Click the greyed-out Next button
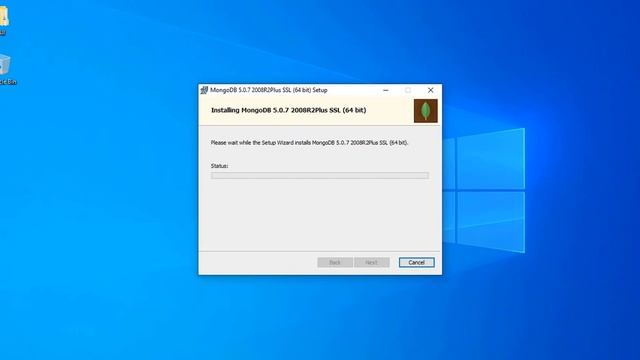Screen dimensions: 640x360 point(371,262)
